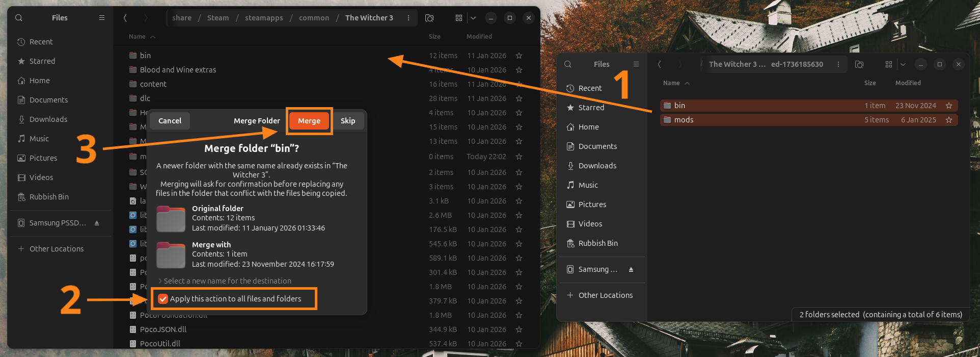Toggle 'Apply this action to all files' checkbox
The width and height of the screenshot is (980, 357).
tap(163, 299)
